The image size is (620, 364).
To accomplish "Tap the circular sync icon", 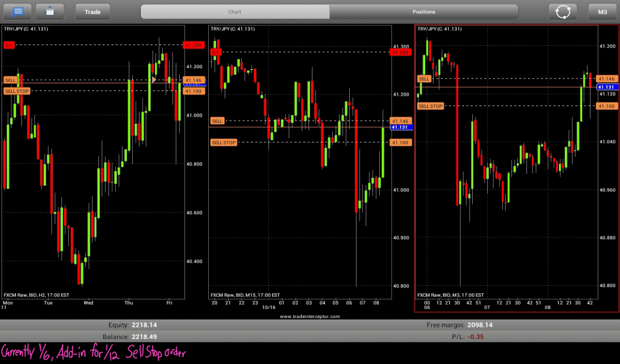I will pyautogui.click(x=563, y=11).
